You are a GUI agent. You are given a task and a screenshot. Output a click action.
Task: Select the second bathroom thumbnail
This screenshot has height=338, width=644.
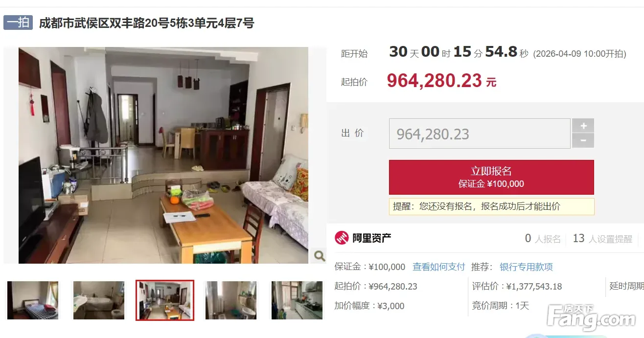pos(99,300)
